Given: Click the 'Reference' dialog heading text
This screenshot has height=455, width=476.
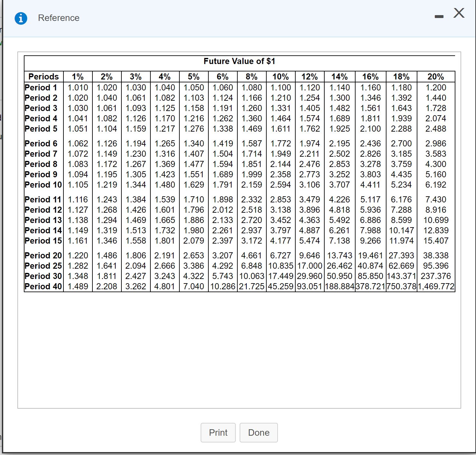Looking at the screenshot, I should (x=59, y=18).
